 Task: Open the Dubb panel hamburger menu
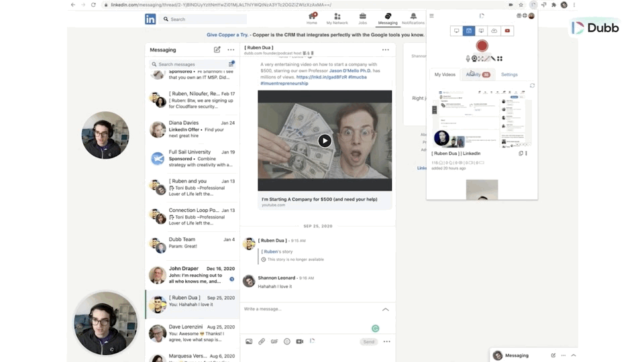(x=431, y=16)
